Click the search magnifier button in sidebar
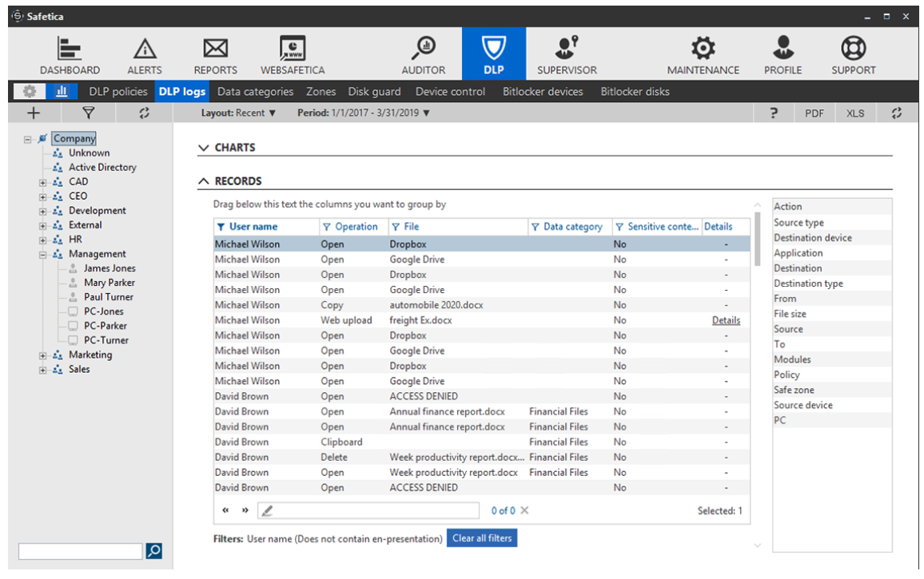The height and width of the screenshot is (579, 924). coord(154,551)
